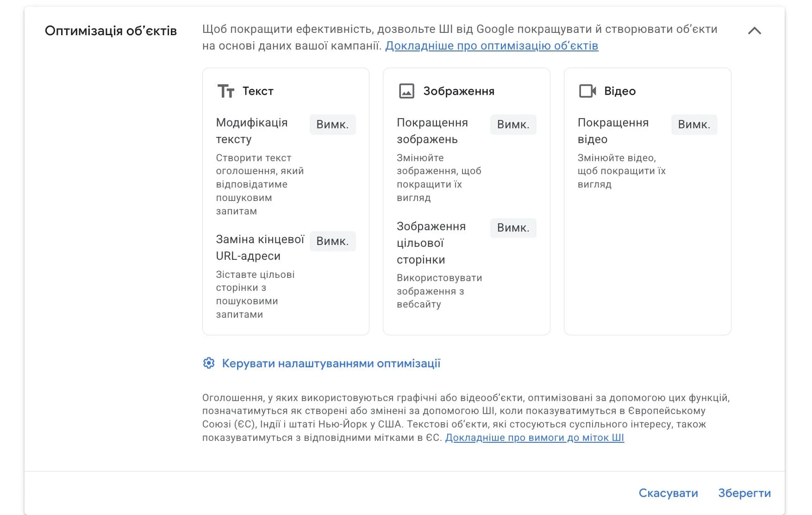Toggle Вимк. for Покращення зображень
Screen dimensions: 812x515
[513, 125]
